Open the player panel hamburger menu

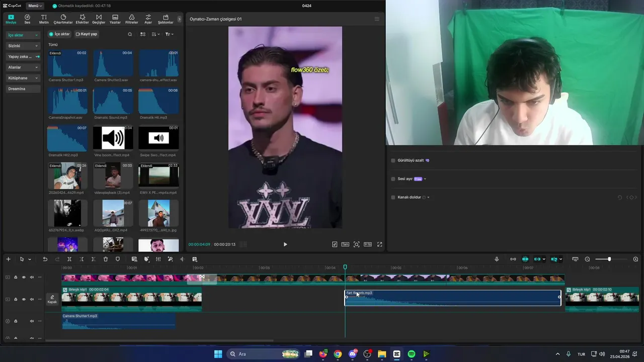(377, 19)
